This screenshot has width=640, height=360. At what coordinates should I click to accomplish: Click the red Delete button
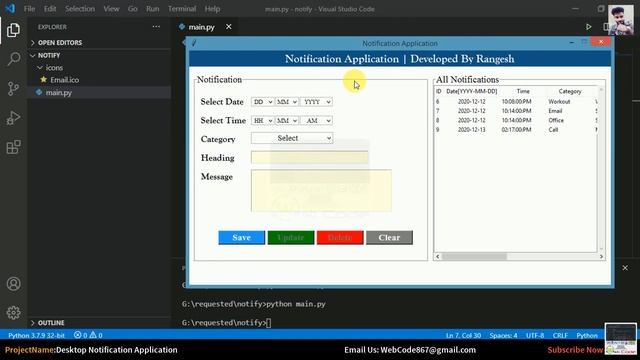coord(340,238)
